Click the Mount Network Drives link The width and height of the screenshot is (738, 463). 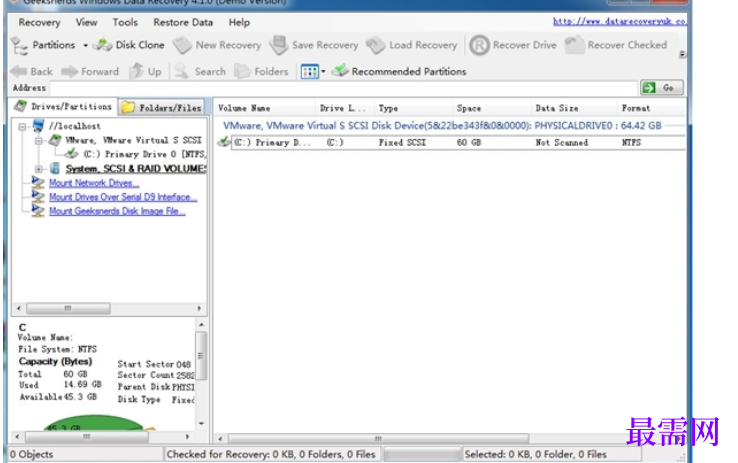[x=94, y=183]
